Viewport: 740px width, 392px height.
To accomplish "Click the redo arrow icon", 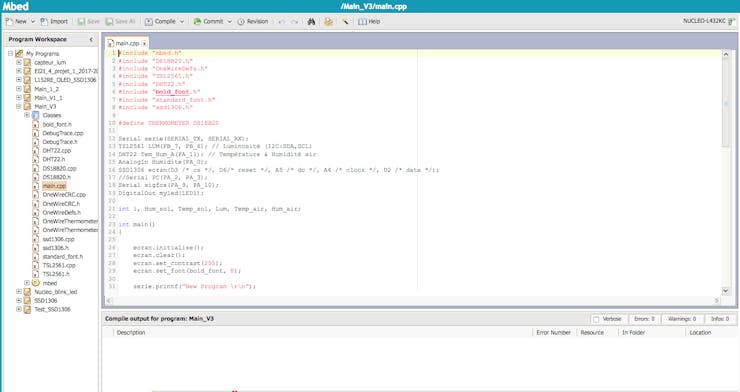I will 294,22.
